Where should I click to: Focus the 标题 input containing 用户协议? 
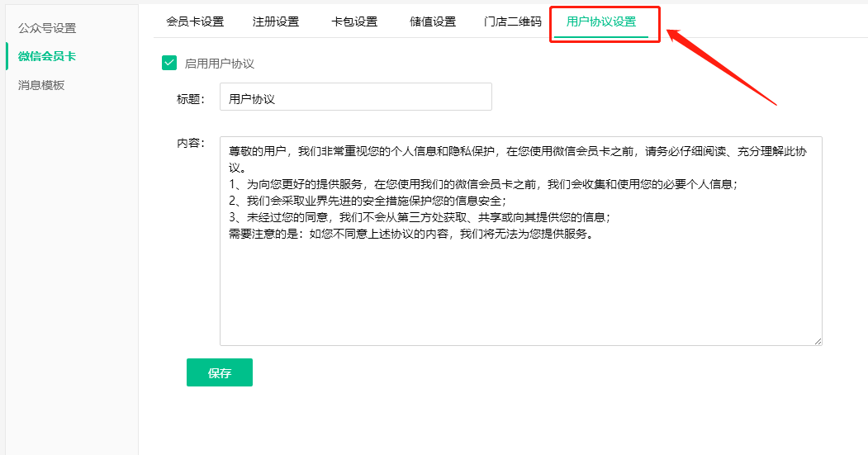tap(355, 98)
